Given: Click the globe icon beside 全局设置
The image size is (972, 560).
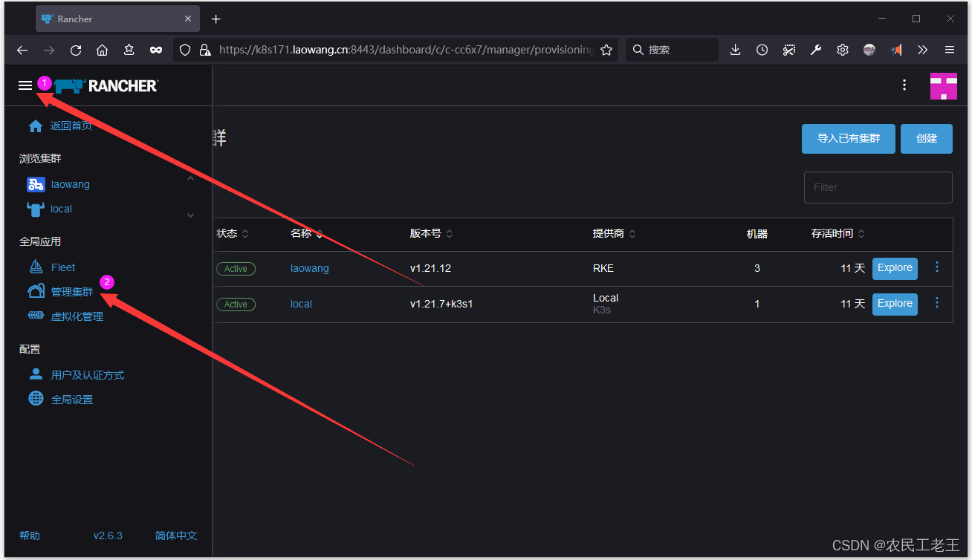Looking at the screenshot, I should (x=36, y=398).
